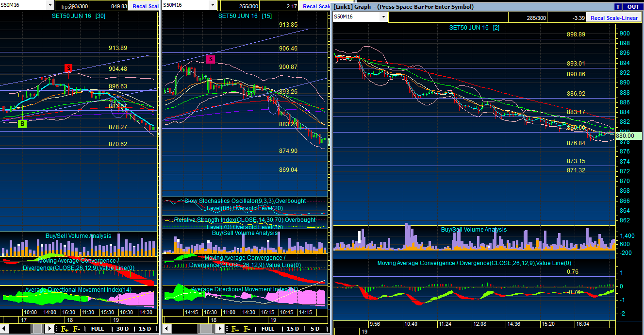
Task: Click the scrollbar thumb on the middle chart
Action: (x=207, y=329)
